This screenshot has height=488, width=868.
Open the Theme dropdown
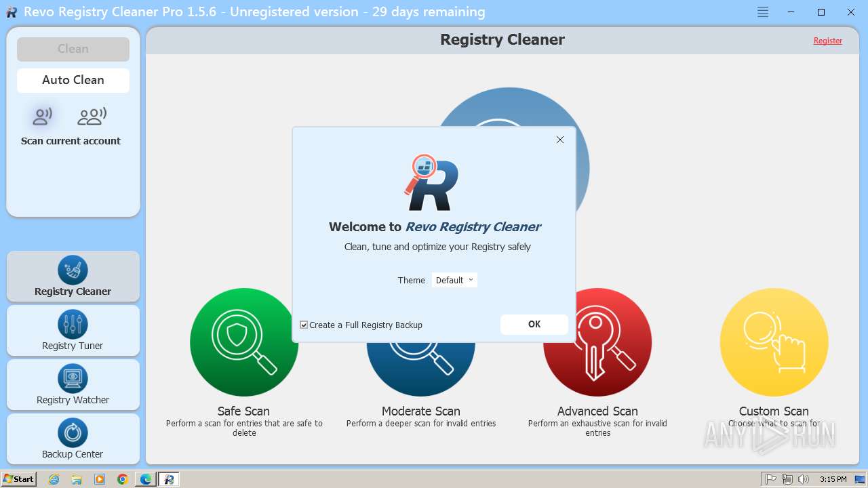point(454,280)
